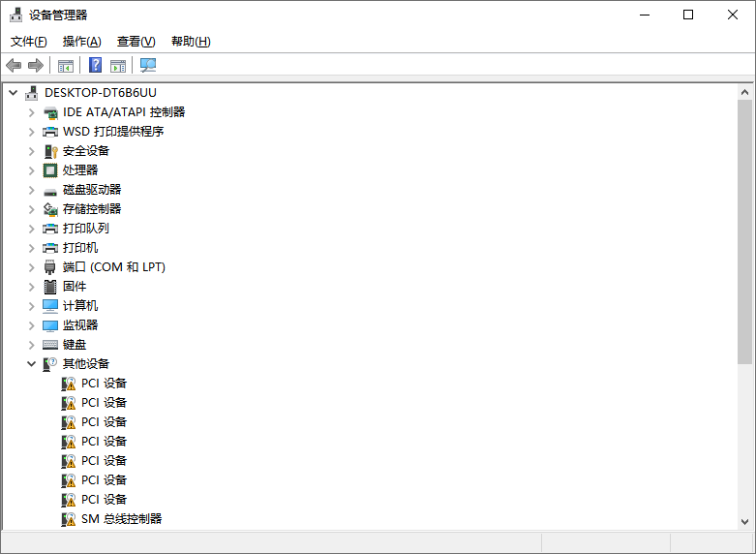Click the Back arrow toolbar icon

14,65
